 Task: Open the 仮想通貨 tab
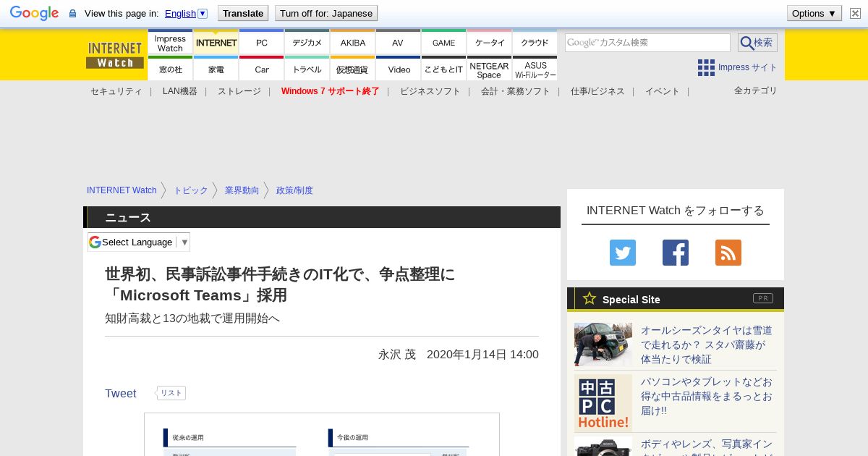[x=353, y=69]
